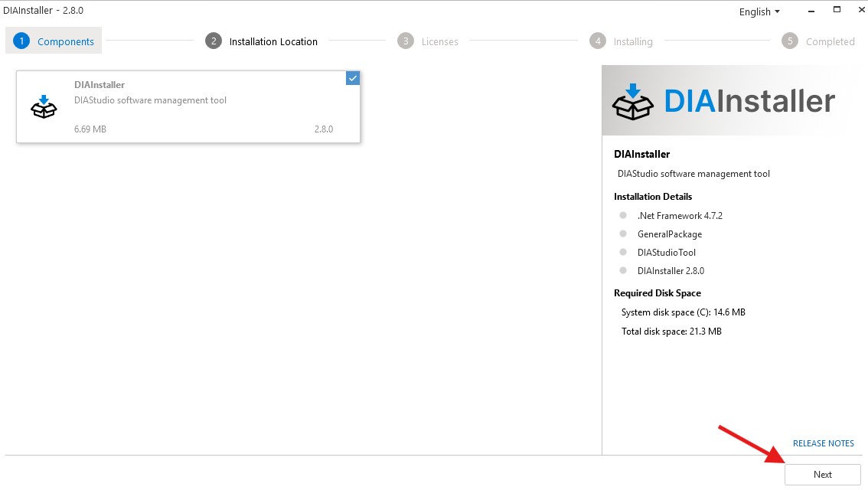Click the DIAStudioTool entry
868x490 pixels.
tap(667, 253)
